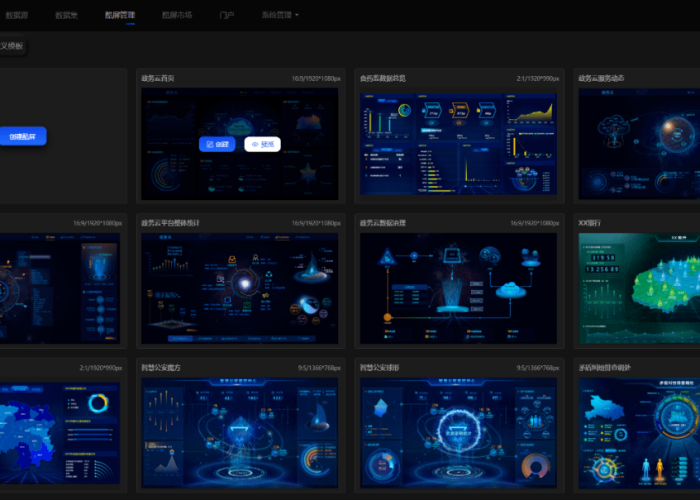This screenshot has width=700, height=500.
Task: Select the 数屏管理 navigation tab
Action: coord(121,16)
